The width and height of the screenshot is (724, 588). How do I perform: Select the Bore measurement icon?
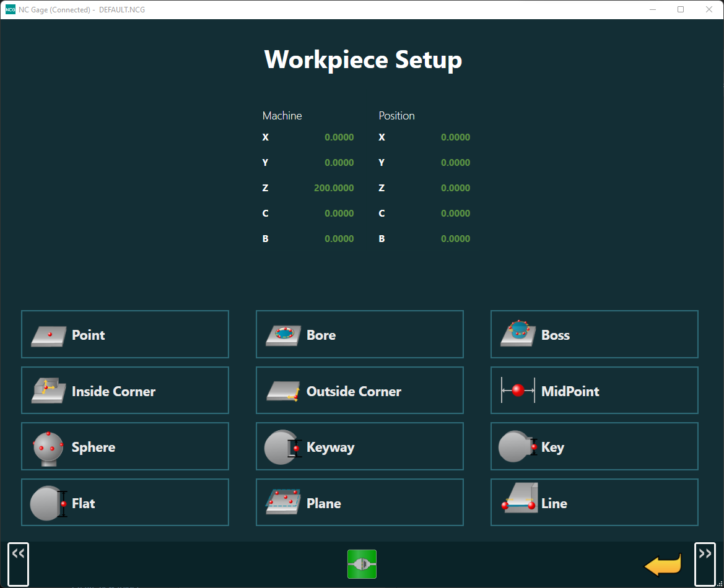click(x=284, y=335)
